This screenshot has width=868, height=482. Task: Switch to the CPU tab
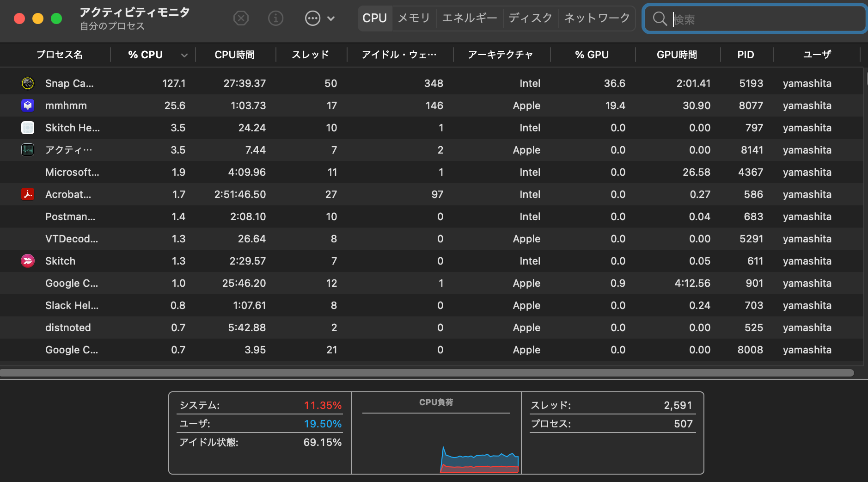click(374, 19)
